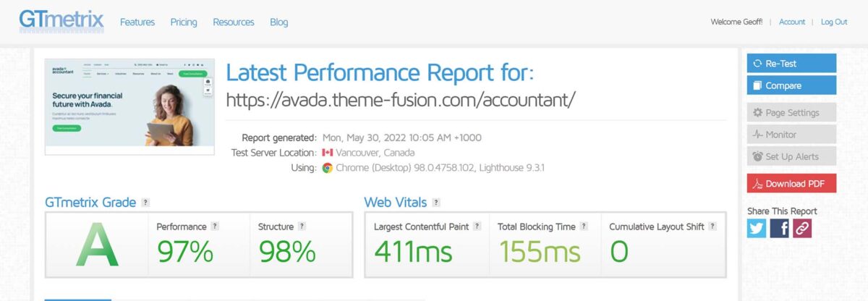
Task: Share report on Facebook icon
Action: 779,229
